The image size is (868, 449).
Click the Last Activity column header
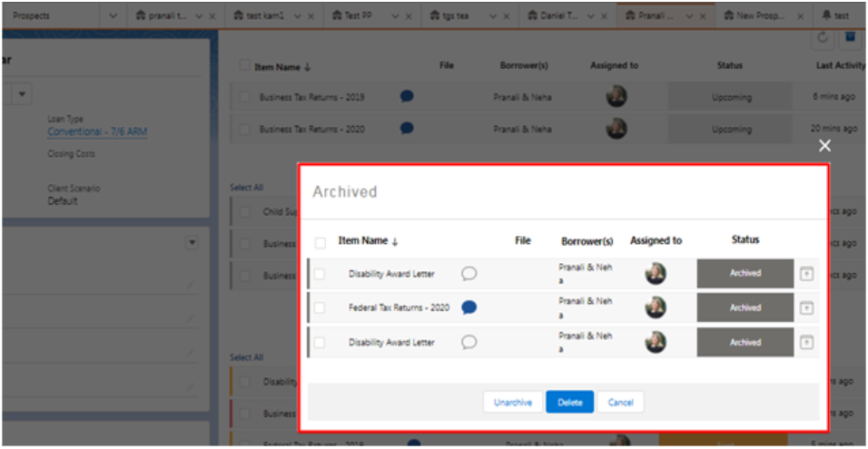pyautogui.click(x=841, y=66)
